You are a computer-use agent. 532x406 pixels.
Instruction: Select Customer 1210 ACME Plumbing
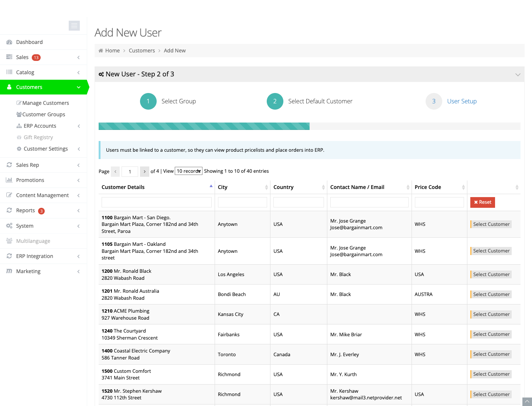[491, 314]
